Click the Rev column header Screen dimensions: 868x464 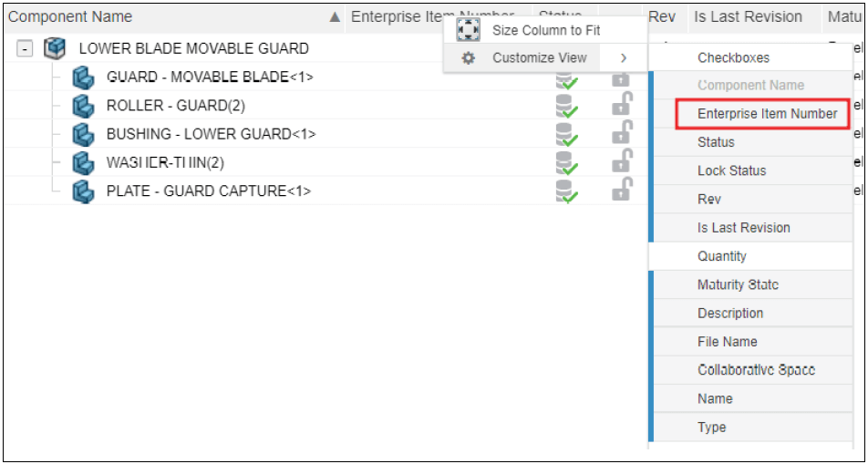click(661, 16)
